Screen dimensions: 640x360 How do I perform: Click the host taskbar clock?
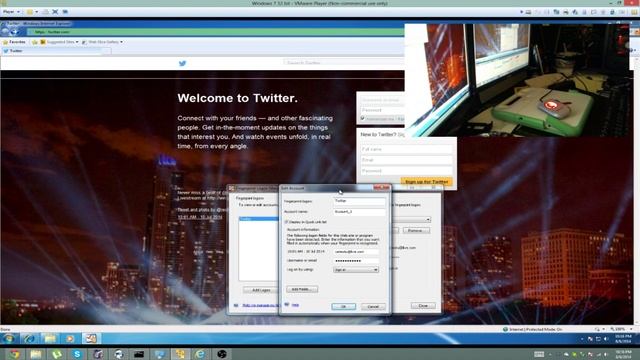point(623,354)
